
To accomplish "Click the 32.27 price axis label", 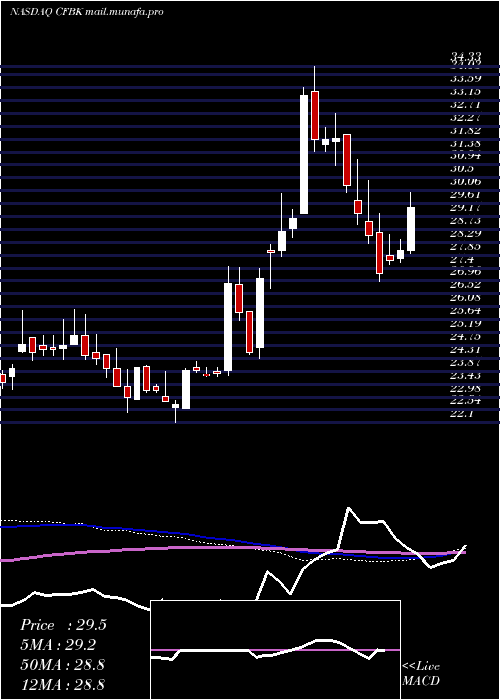I will [x=466, y=118].
